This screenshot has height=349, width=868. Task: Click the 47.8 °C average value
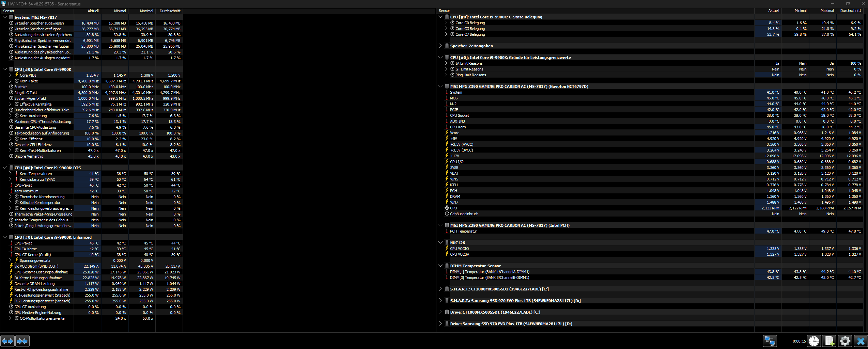(x=854, y=231)
